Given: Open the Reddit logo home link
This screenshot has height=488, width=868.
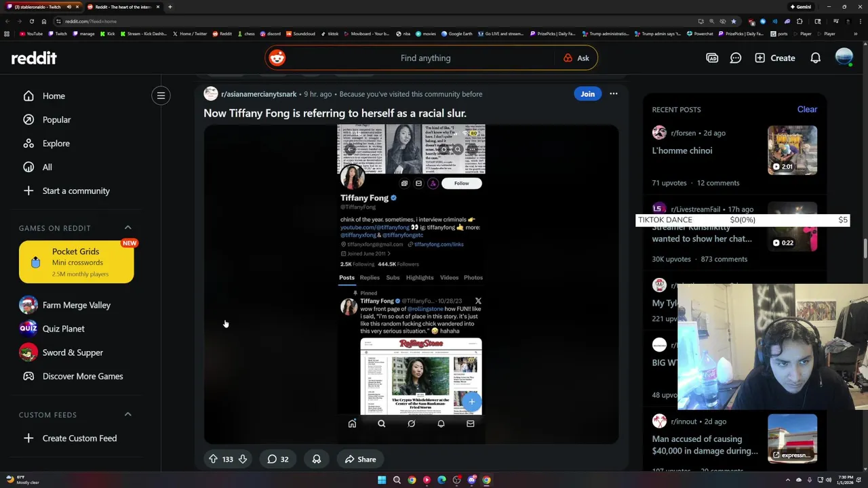Looking at the screenshot, I should click(34, 58).
